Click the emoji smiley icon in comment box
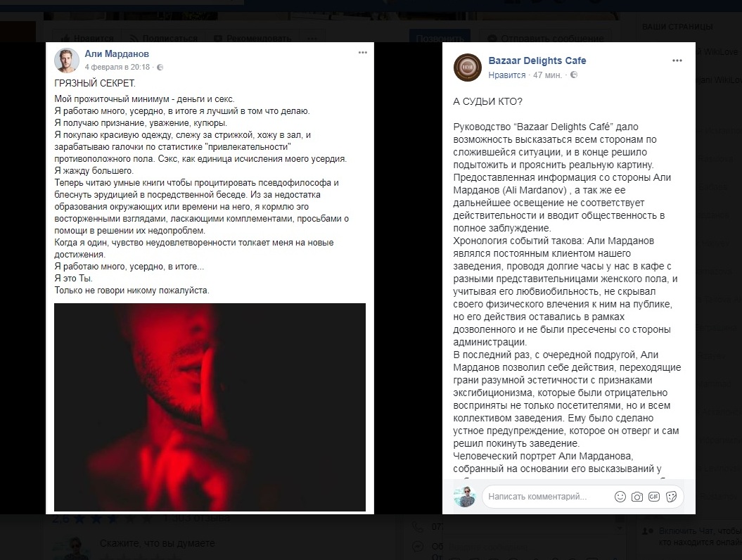Image resolution: width=742 pixels, height=560 pixels. coord(620,497)
